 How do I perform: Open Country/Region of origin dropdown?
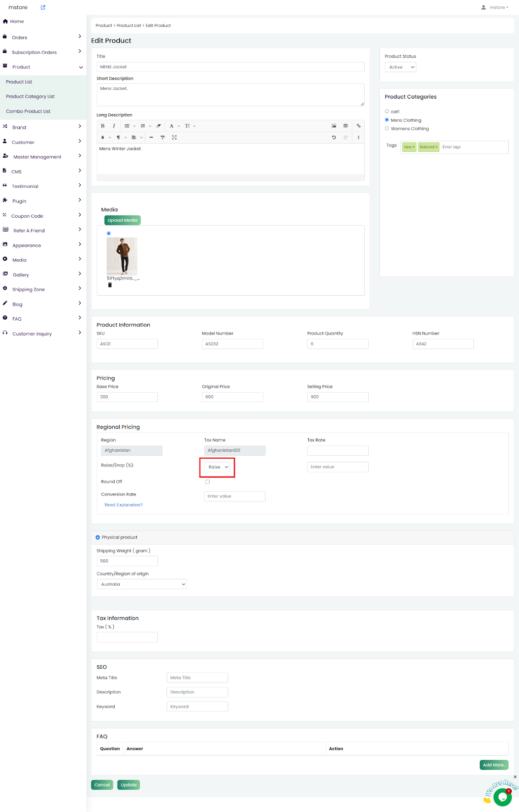[142, 584]
